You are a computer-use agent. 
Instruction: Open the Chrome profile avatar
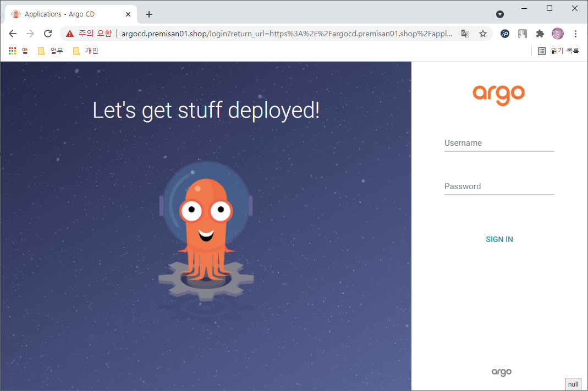(x=558, y=34)
